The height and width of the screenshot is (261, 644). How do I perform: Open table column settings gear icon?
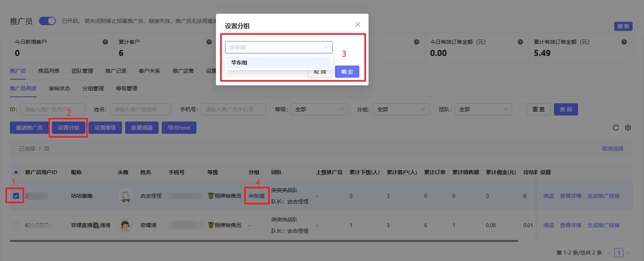tap(628, 128)
